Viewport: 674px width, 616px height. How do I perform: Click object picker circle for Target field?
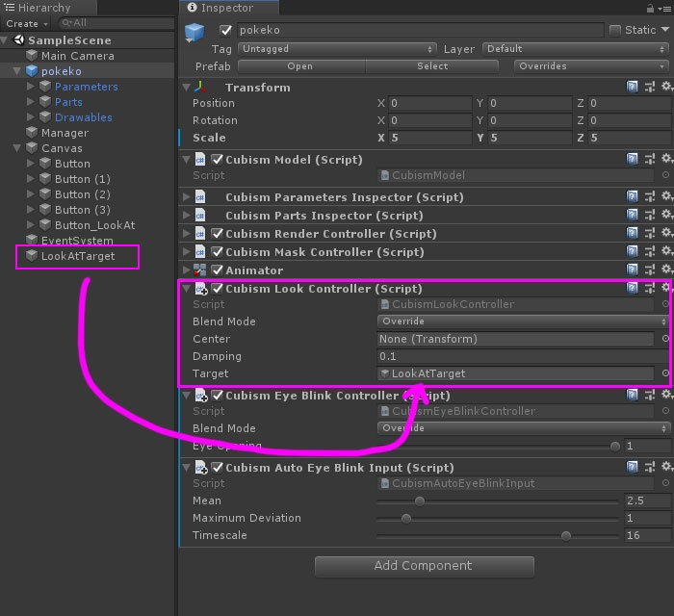[x=665, y=373]
